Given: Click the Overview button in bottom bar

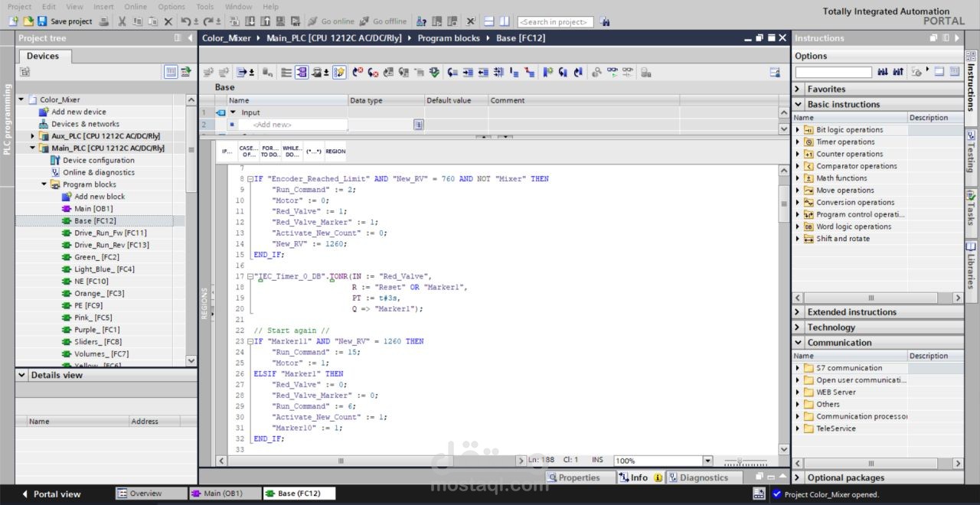Looking at the screenshot, I should coord(151,494).
